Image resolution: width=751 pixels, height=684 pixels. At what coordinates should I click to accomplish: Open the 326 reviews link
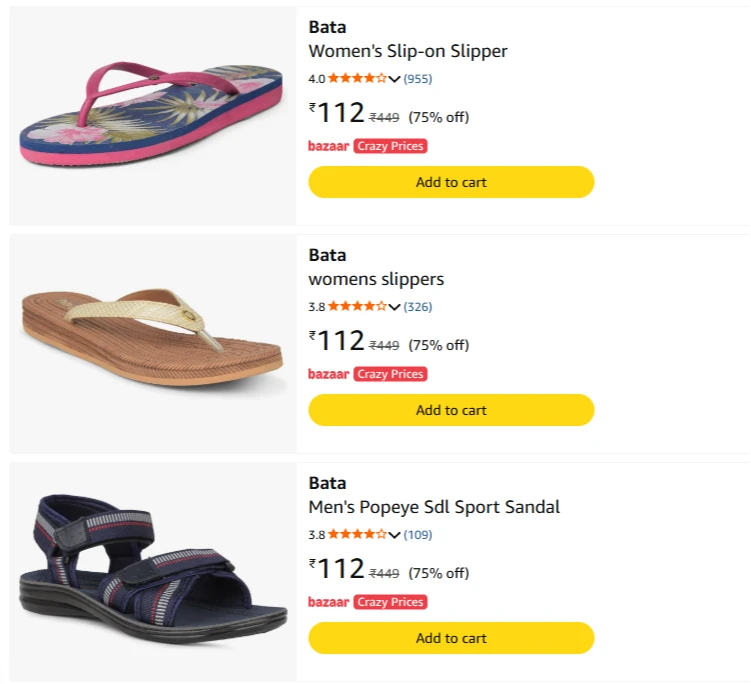pyautogui.click(x=418, y=307)
